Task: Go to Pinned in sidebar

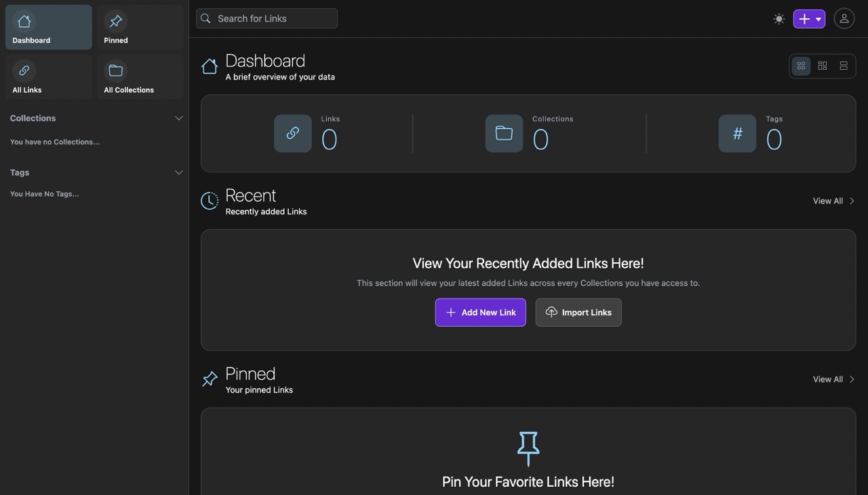Action: click(140, 27)
